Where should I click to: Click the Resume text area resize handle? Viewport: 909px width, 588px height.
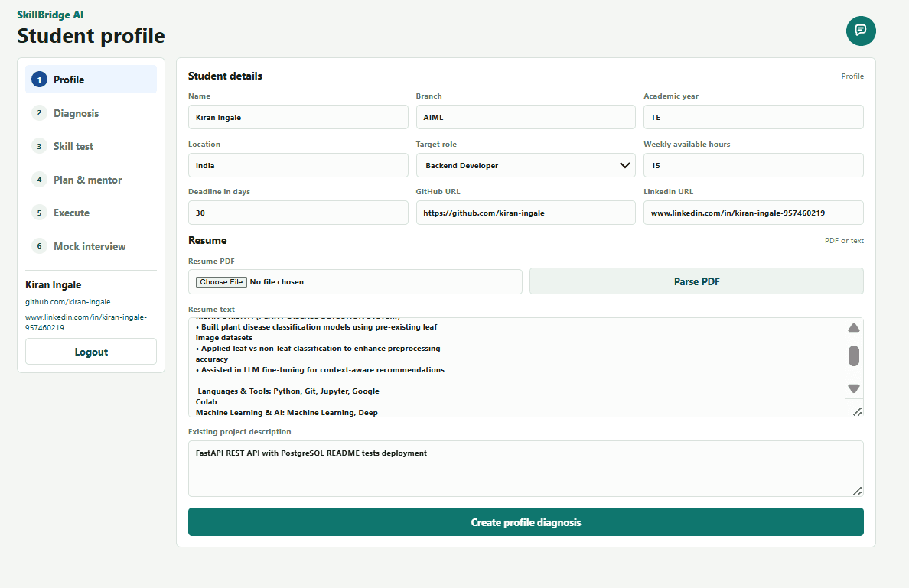pos(857,411)
